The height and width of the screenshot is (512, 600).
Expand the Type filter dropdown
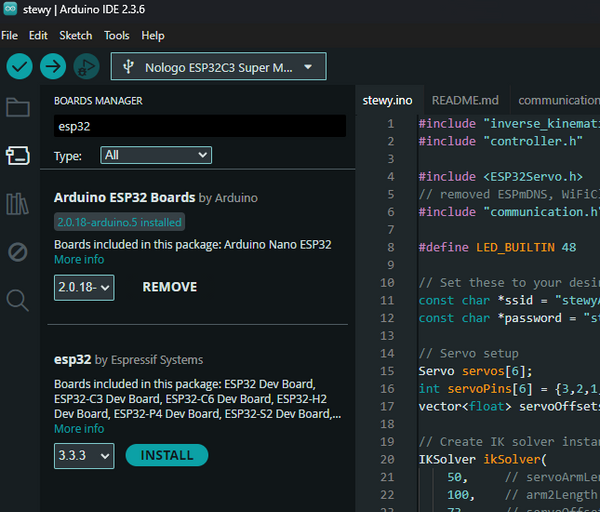[156, 155]
